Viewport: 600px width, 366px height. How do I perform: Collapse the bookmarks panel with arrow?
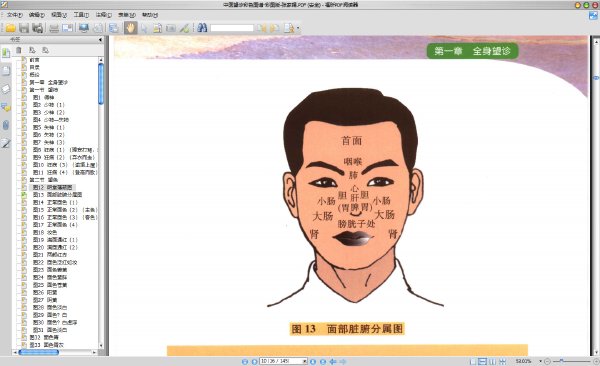[x=101, y=39]
